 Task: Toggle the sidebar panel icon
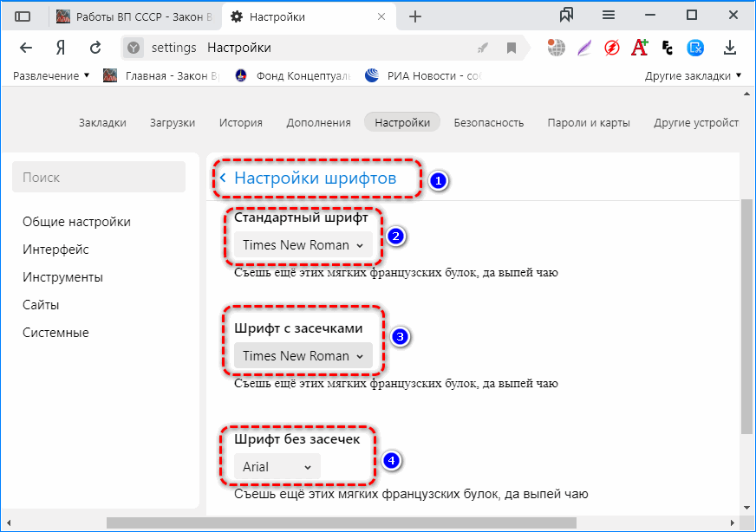23,16
